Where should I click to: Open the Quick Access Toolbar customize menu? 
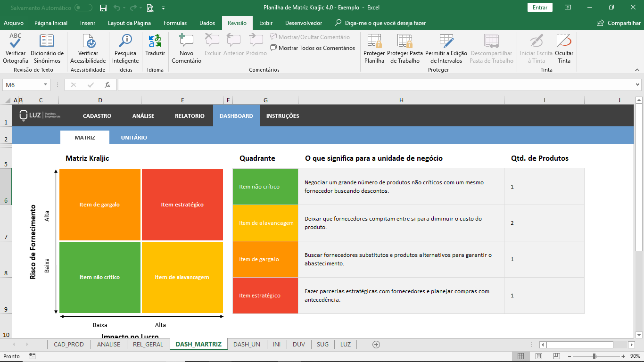[164, 8]
